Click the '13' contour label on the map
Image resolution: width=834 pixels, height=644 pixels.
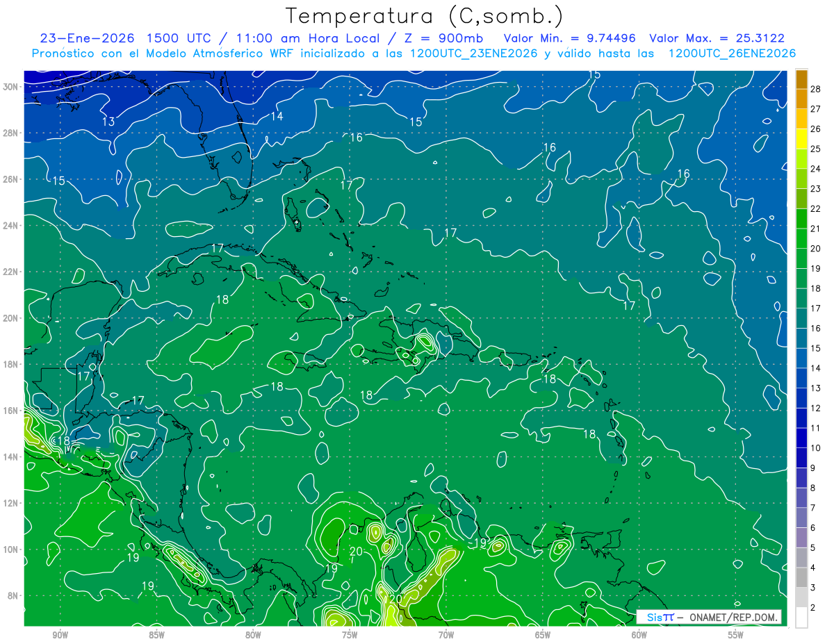[108, 122]
